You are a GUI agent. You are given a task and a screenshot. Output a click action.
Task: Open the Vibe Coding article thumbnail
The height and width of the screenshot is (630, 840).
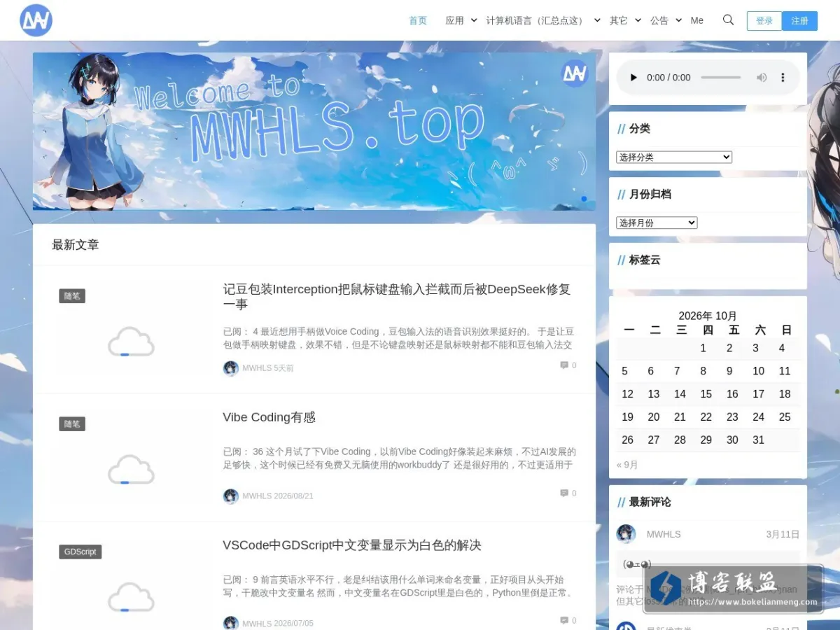(x=131, y=470)
